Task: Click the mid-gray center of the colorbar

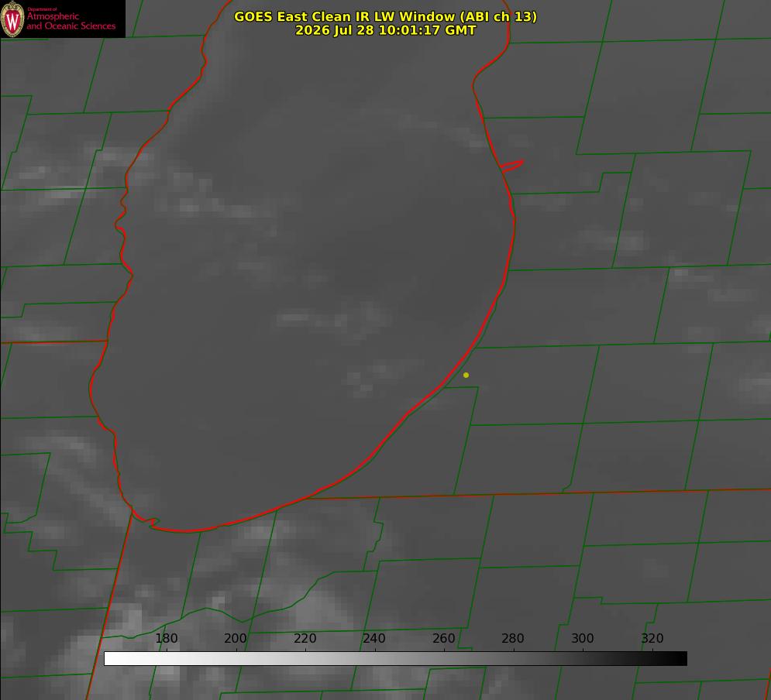Action: click(x=395, y=659)
